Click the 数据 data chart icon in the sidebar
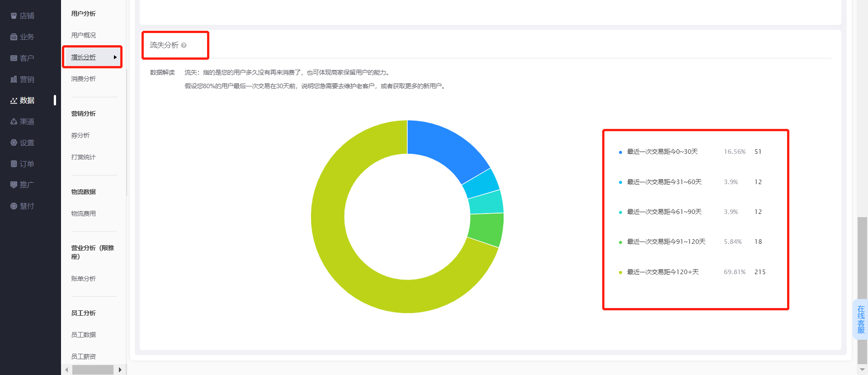The image size is (868, 375). click(14, 100)
